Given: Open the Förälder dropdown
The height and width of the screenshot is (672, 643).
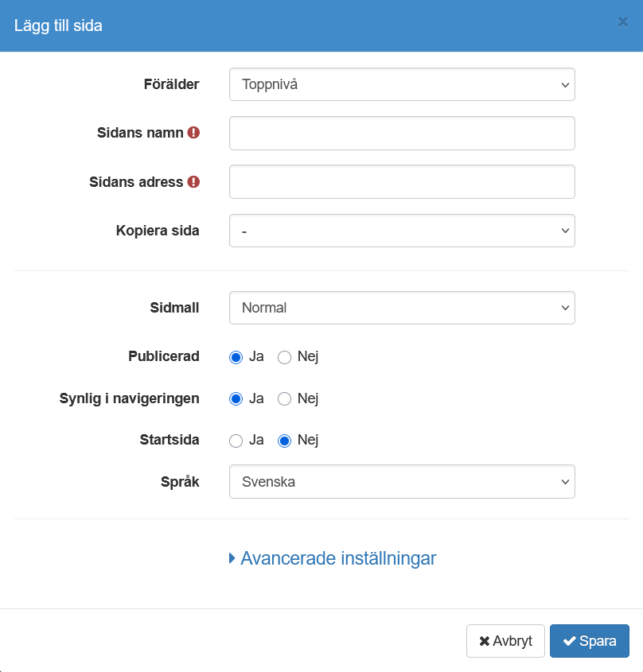Looking at the screenshot, I should tap(402, 84).
